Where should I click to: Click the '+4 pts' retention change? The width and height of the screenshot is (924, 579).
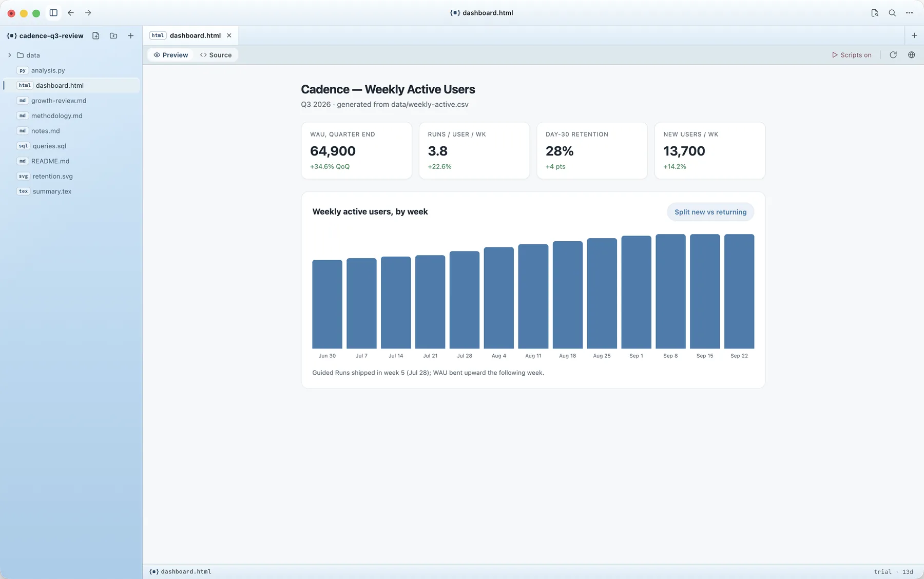(x=555, y=167)
